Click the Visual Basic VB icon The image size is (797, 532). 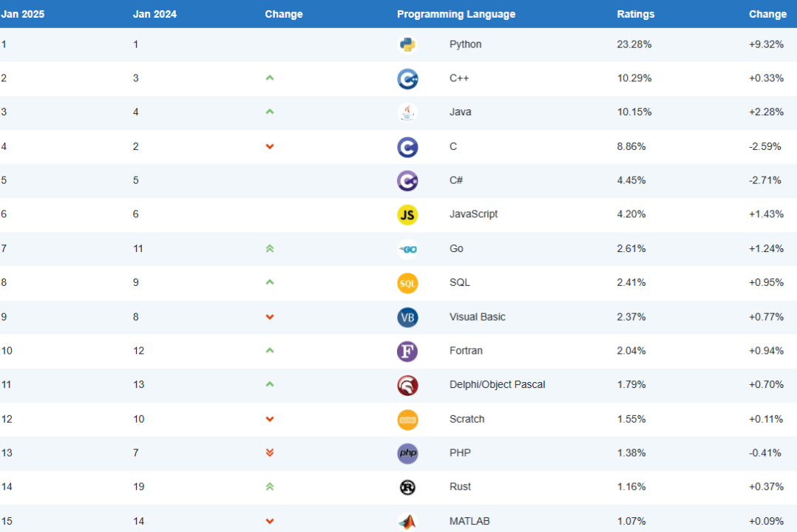[x=407, y=317]
